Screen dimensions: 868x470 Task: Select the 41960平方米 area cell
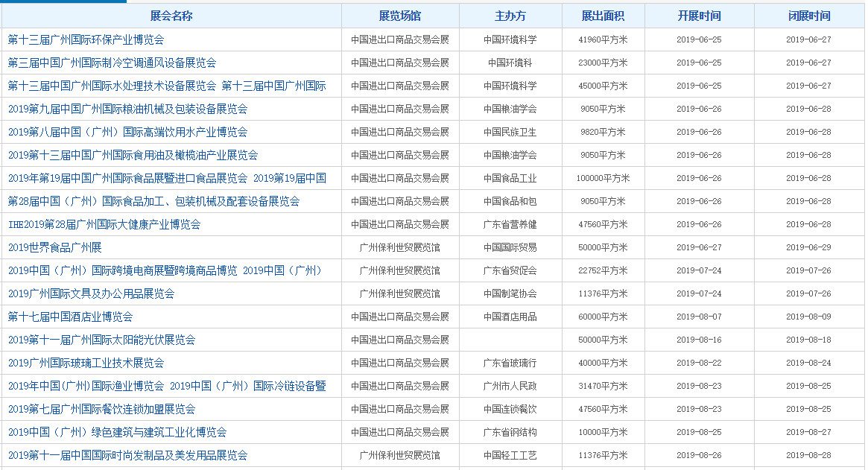[603, 40]
